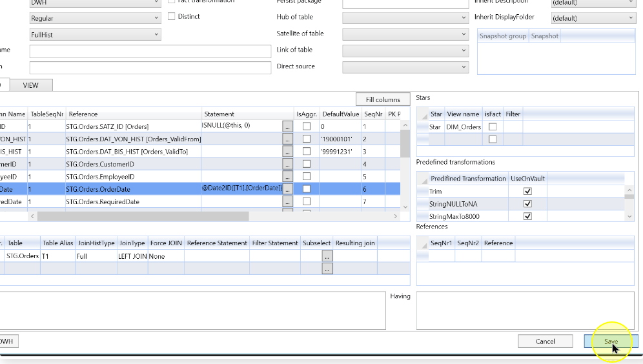
Task: Open the FullHist dropdown
Action: pyautogui.click(x=95, y=35)
